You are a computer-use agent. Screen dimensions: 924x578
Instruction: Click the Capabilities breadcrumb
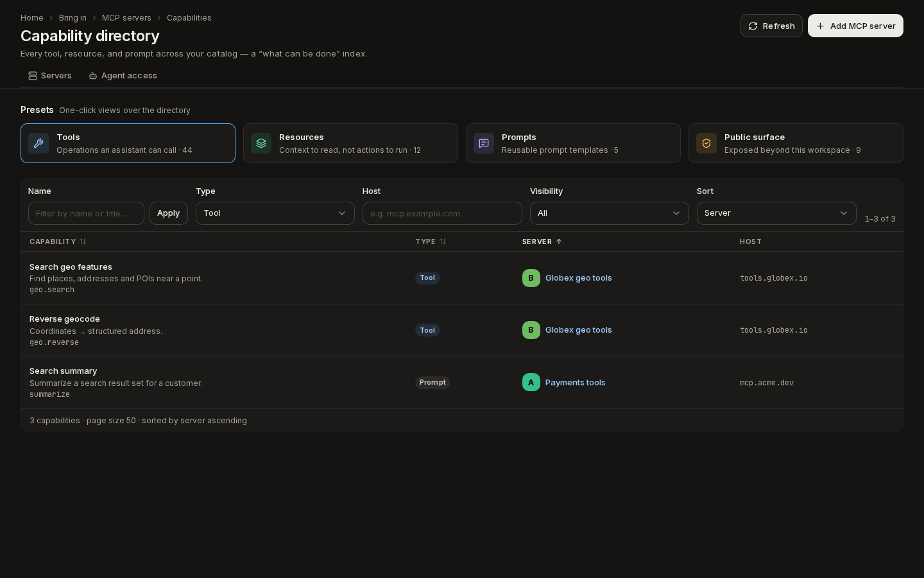click(x=189, y=18)
